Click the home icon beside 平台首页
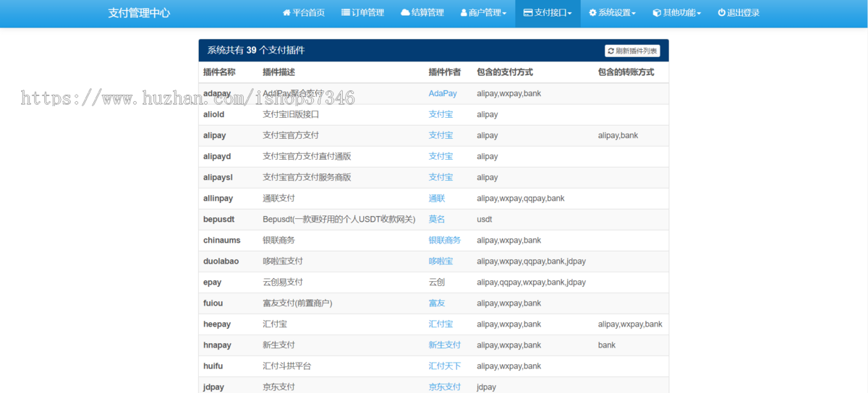Viewport: 868px width, 393px height. point(286,13)
